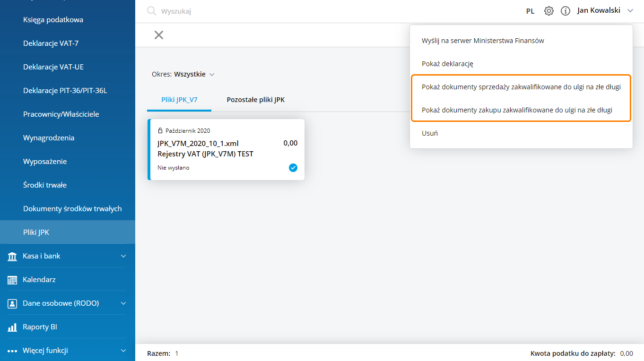Open the Jan Kowalski user menu

coord(604,10)
